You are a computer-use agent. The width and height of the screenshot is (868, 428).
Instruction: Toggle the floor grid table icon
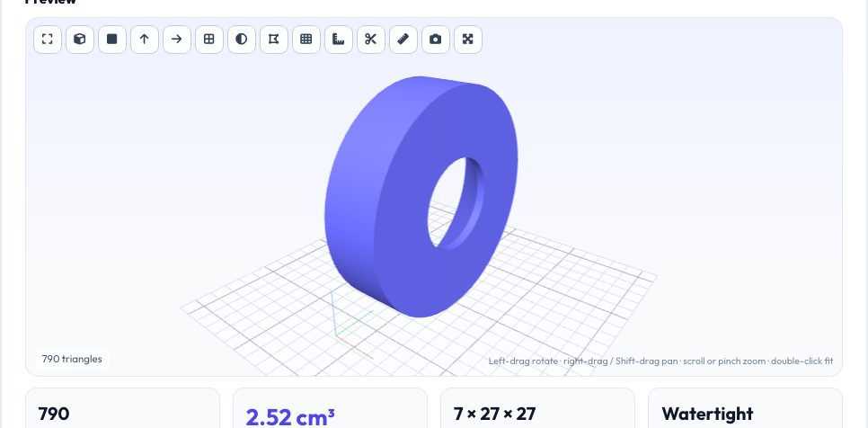click(306, 40)
